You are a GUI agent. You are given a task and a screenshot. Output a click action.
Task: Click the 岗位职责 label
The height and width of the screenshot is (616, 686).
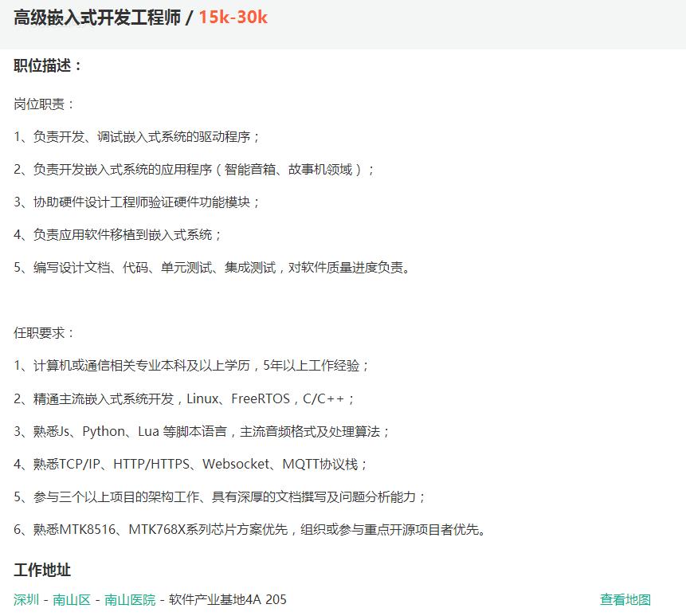click(x=44, y=104)
